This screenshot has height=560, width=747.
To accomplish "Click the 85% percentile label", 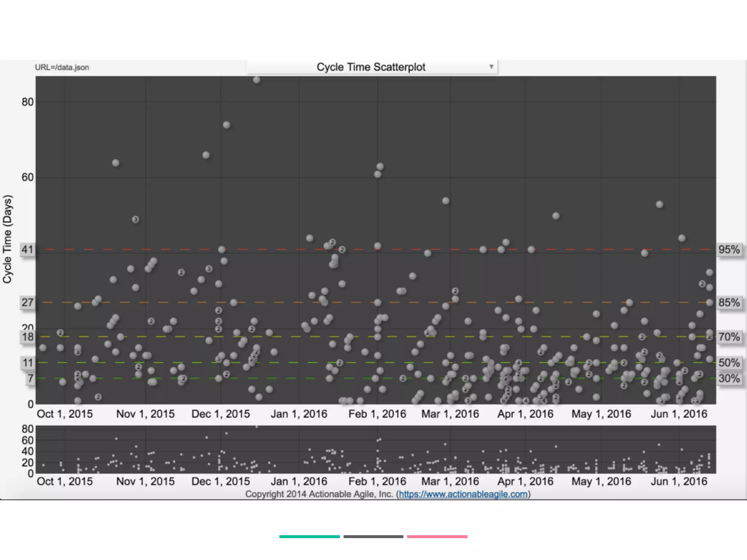I will pos(729,303).
